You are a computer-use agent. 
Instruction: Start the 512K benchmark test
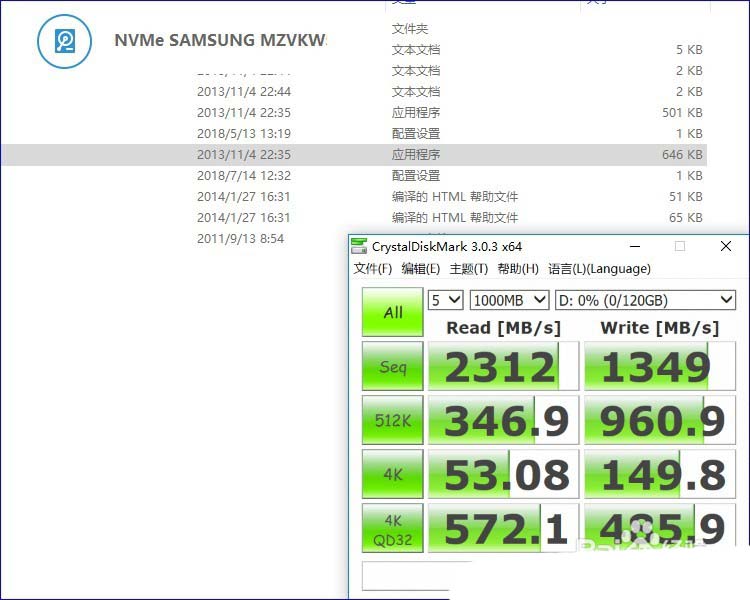[393, 420]
